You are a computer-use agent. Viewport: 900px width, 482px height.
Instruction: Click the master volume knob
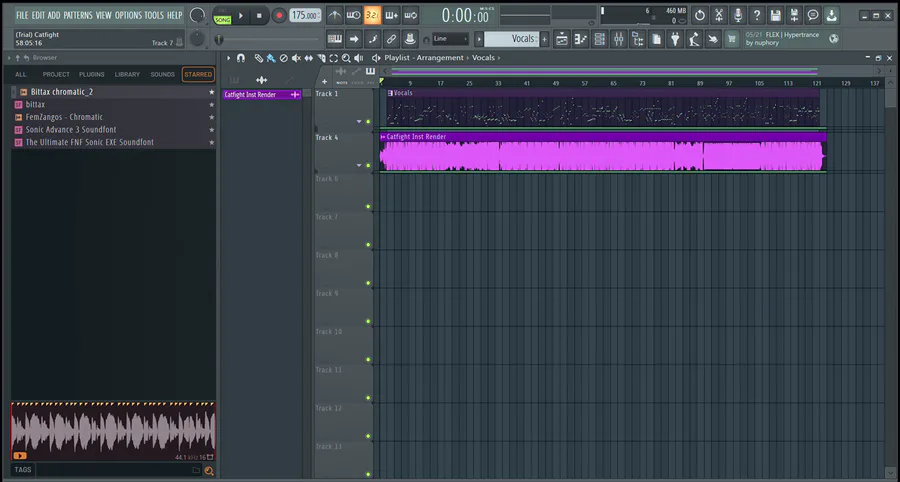pos(197,15)
